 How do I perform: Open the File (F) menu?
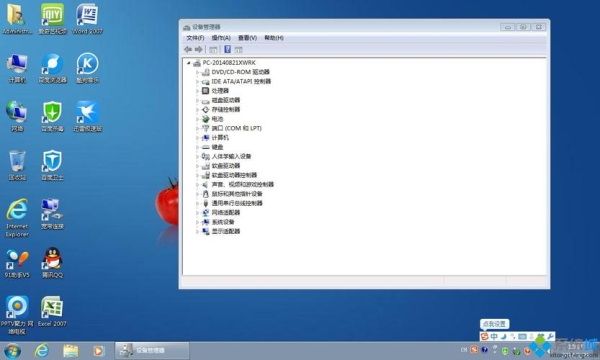(195, 38)
